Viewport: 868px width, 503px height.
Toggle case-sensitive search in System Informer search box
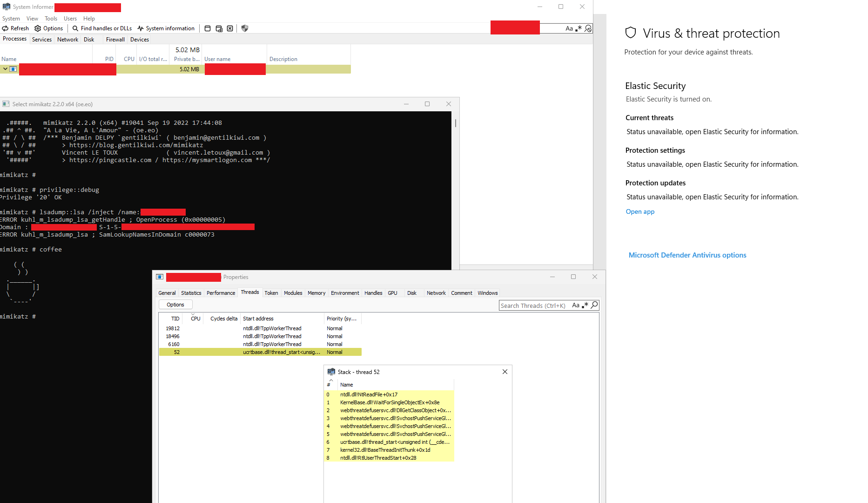(569, 28)
